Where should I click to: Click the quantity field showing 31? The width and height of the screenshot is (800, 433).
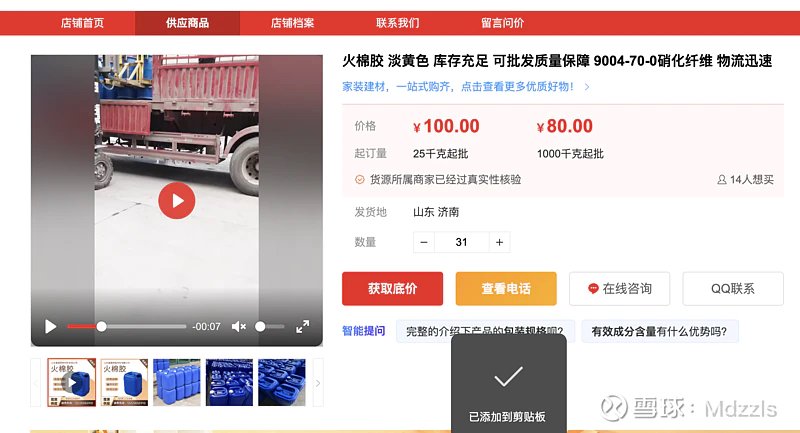462,242
